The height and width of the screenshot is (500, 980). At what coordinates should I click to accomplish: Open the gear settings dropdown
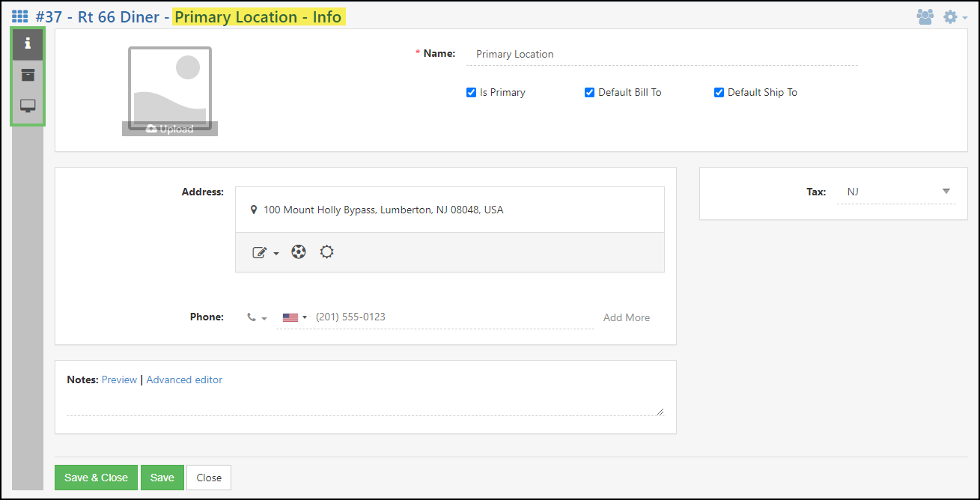(954, 16)
